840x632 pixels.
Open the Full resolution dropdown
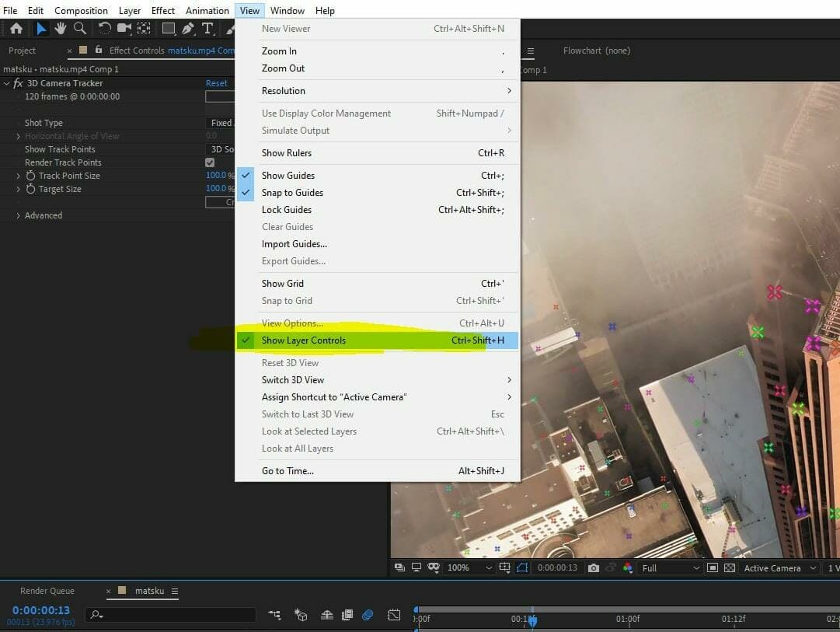point(671,567)
